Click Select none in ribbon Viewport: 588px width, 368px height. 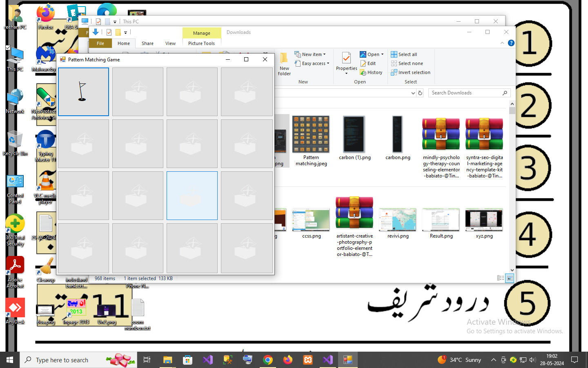tap(407, 63)
